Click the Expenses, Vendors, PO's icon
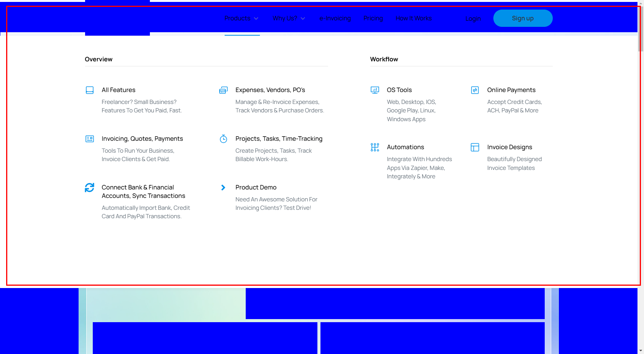This screenshot has width=644, height=354. click(223, 90)
